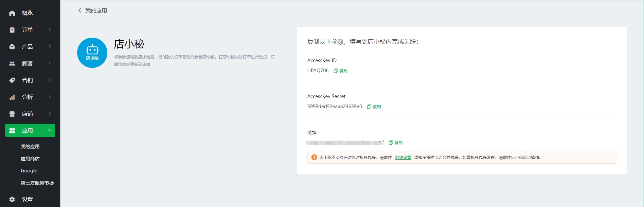
Task: Click the gear icon beside 设置
Action: click(12, 199)
